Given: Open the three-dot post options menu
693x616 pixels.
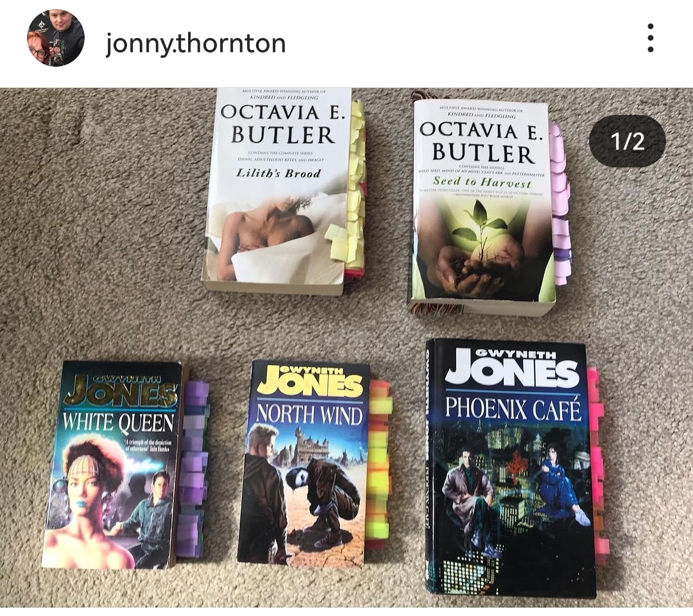Looking at the screenshot, I should 650,38.
